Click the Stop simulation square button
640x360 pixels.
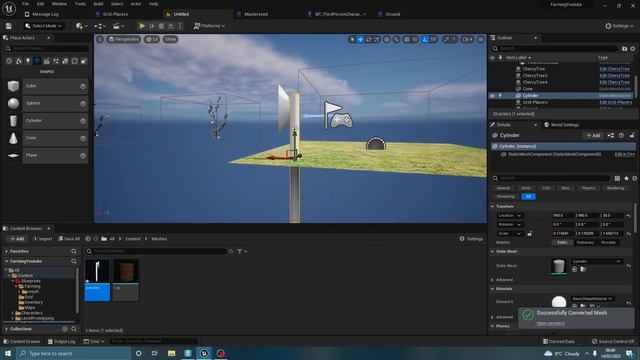161,26
